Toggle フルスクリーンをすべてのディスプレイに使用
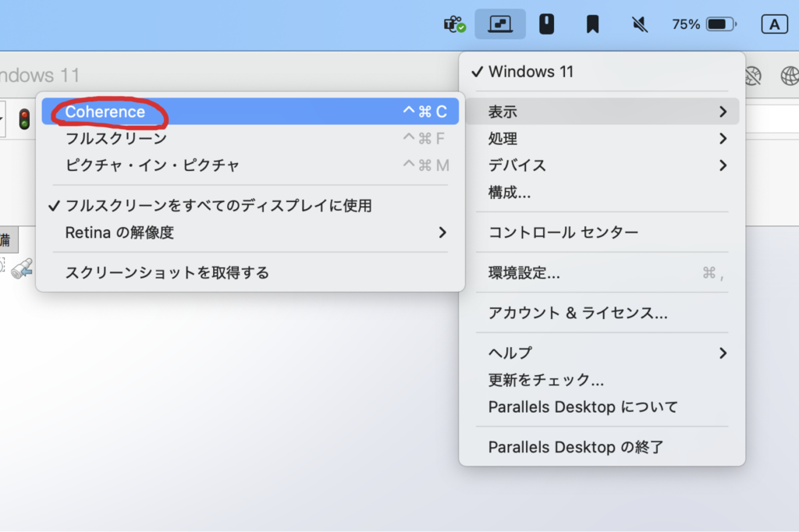This screenshot has width=799, height=532. [250, 206]
